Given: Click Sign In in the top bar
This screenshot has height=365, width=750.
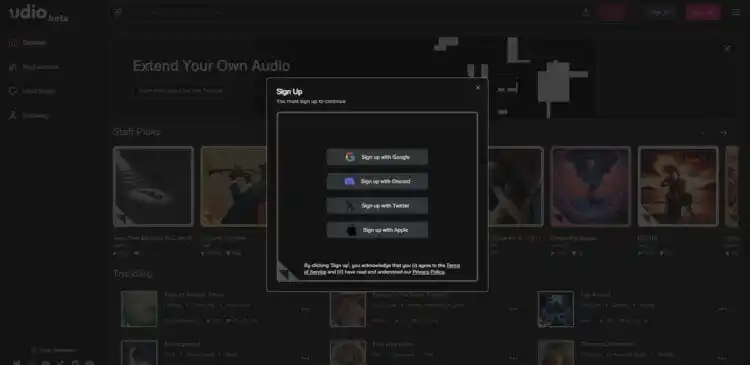Looking at the screenshot, I should pyautogui.click(x=660, y=12).
